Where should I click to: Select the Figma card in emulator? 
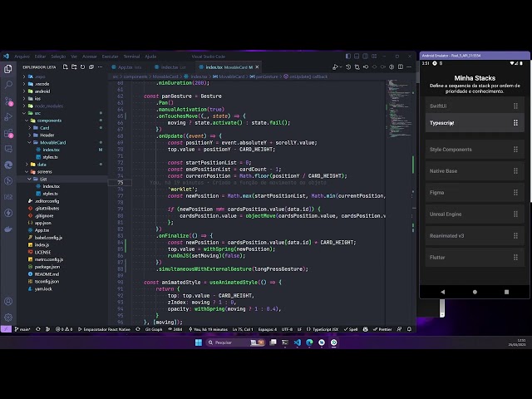tap(475, 192)
